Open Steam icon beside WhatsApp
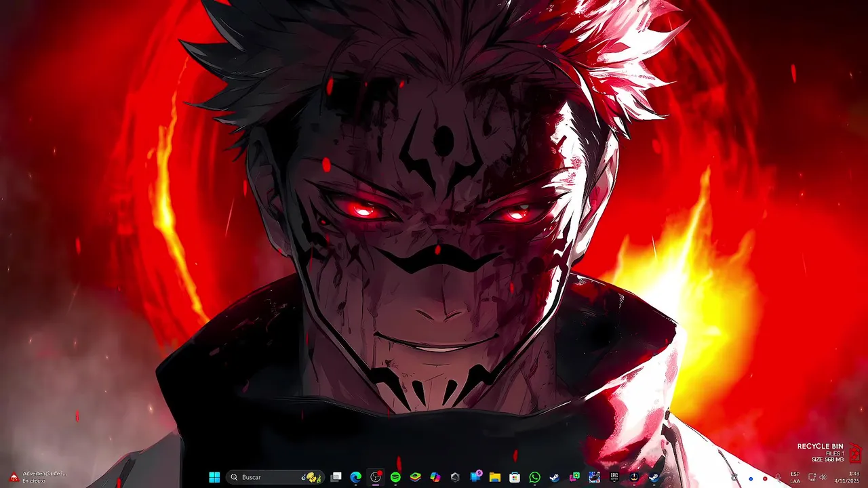Screen dimensions: 868x488 (555, 477)
